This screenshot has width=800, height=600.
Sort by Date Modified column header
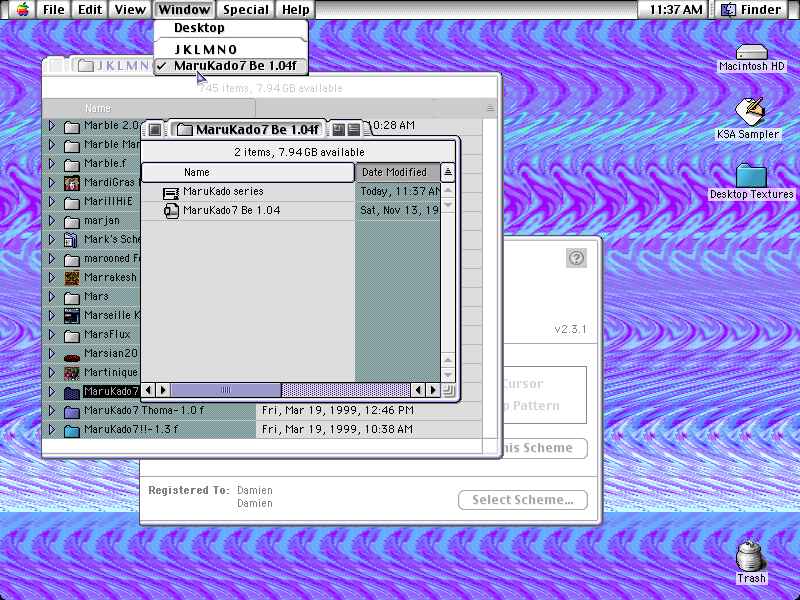point(397,172)
